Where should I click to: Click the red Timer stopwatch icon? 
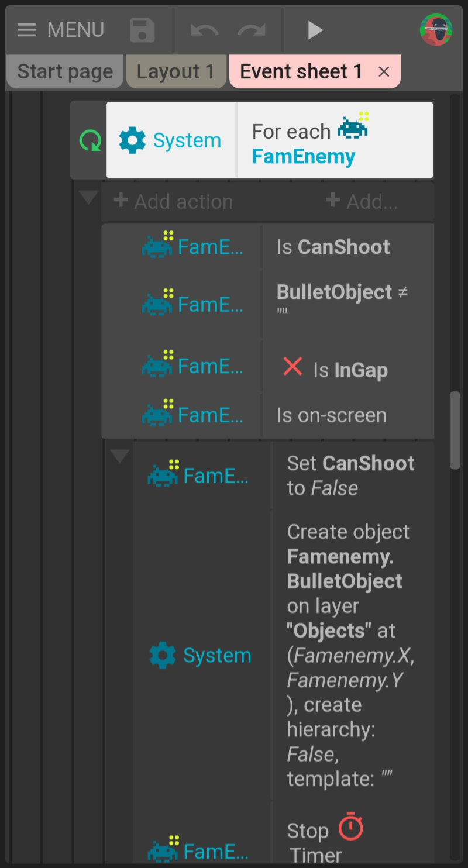350,826
